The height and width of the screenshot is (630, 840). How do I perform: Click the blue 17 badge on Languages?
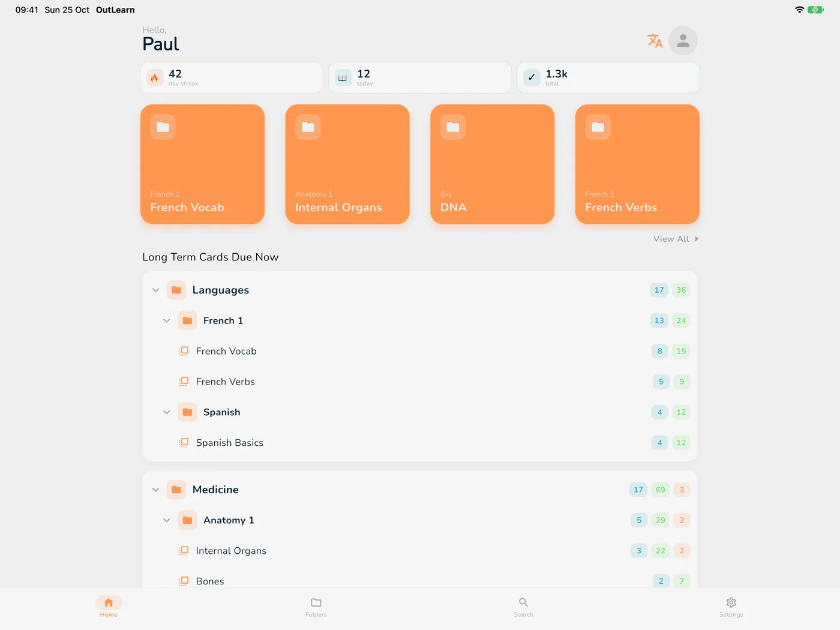[x=659, y=290]
